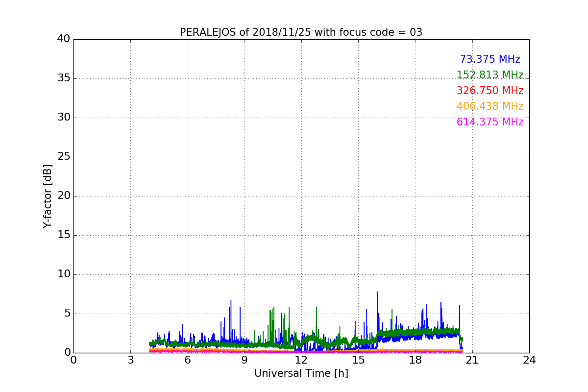Click the x-axis tick label 6
This screenshot has height=392, width=588.
[x=187, y=360]
